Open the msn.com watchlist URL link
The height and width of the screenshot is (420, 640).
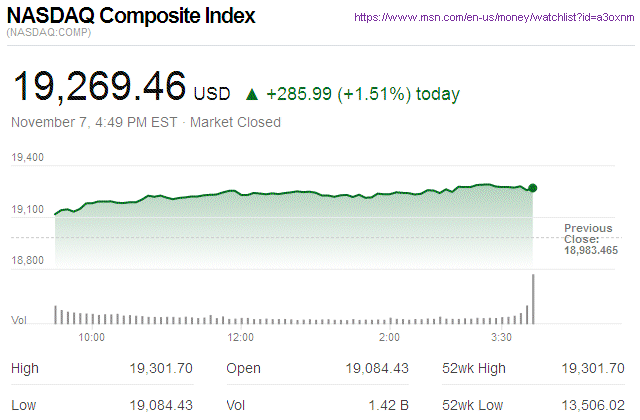point(492,18)
